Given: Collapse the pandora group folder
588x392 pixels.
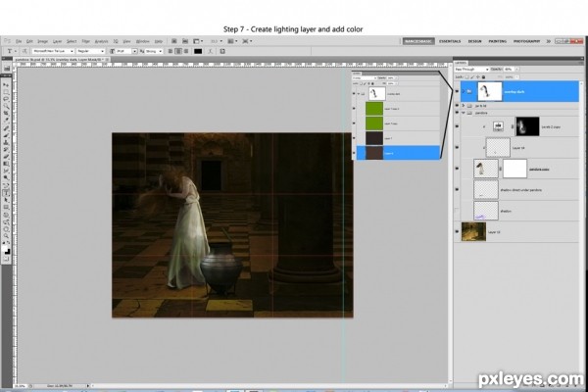Looking at the screenshot, I should pyautogui.click(x=464, y=113).
